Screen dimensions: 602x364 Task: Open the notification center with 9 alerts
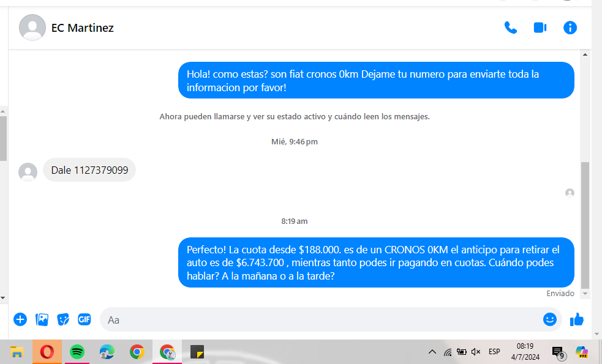558,352
